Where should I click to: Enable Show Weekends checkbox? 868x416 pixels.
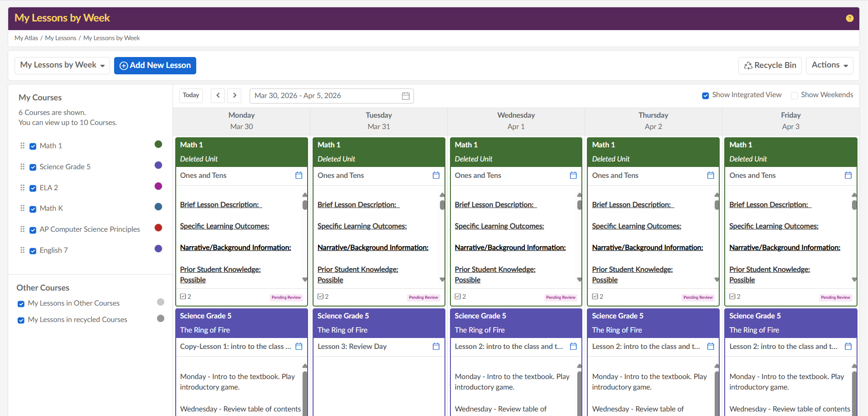[x=795, y=95]
